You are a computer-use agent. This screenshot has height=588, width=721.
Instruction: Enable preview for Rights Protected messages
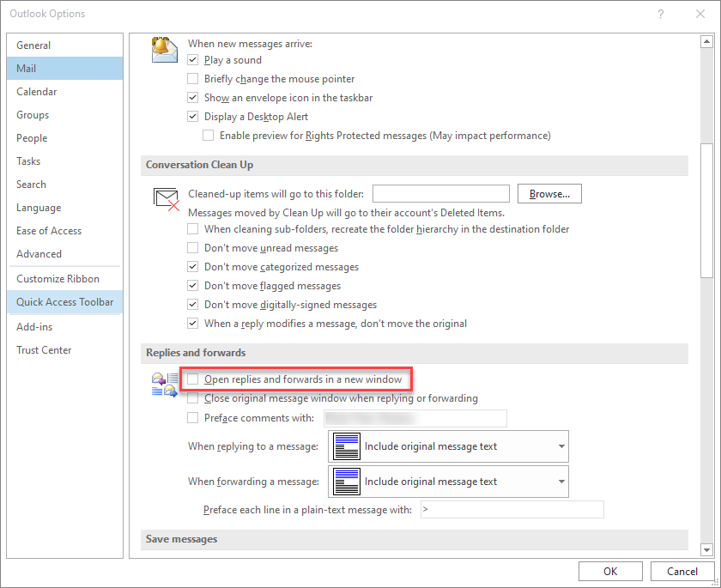pyautogui.click(x=209, y=135)
